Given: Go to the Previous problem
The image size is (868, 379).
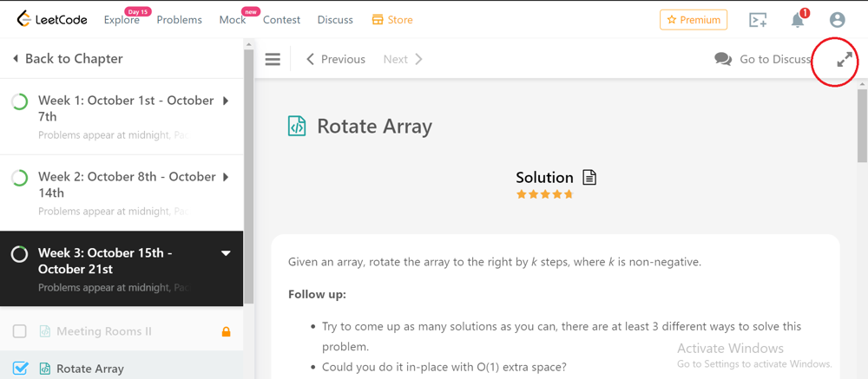Looking at the screenshot, I should pos(335,59).
